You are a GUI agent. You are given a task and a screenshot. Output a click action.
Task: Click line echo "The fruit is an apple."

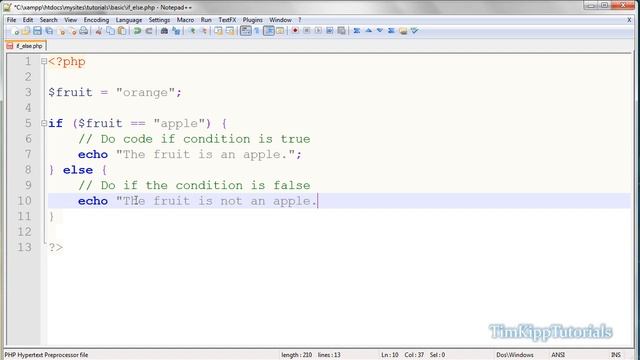click(x=190, y=154)
